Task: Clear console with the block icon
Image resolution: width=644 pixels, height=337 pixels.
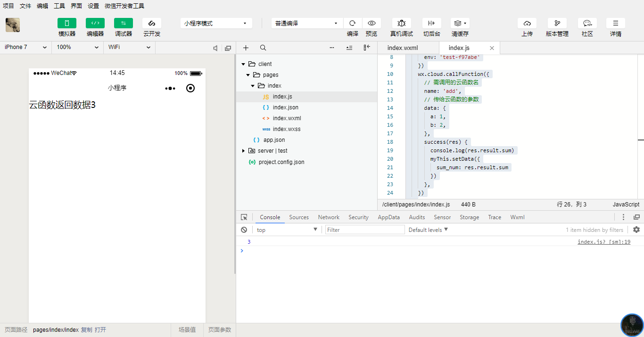Action: coord(244,230)
